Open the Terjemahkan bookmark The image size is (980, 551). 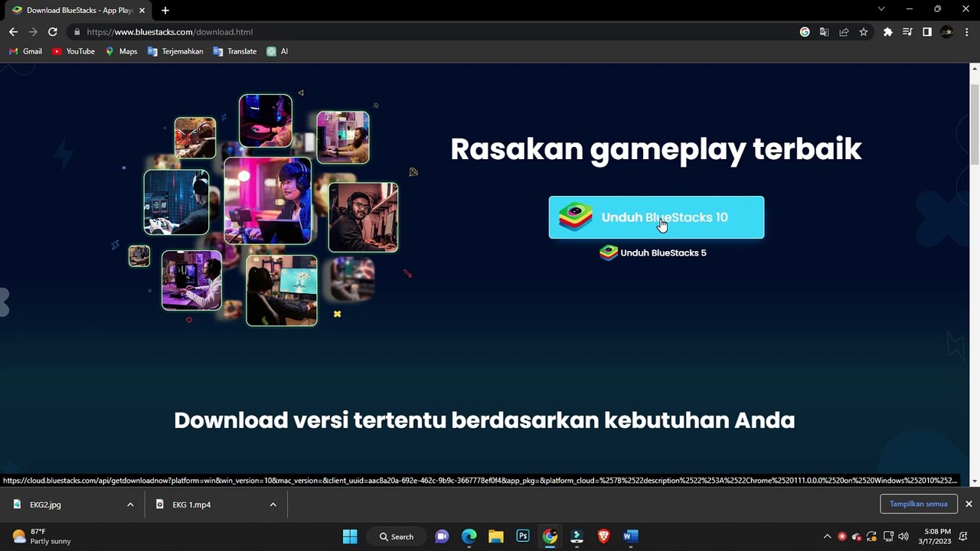pos(175,51)
